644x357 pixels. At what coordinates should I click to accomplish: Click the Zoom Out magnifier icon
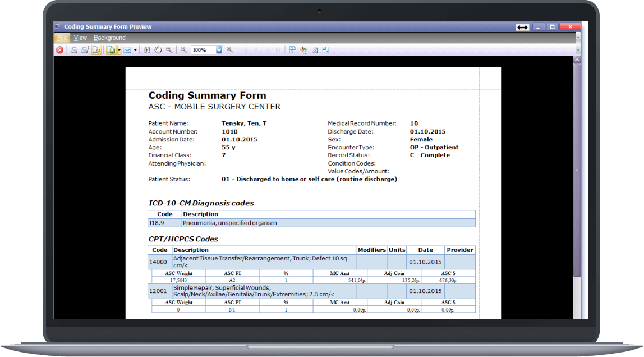coord(183,49)
